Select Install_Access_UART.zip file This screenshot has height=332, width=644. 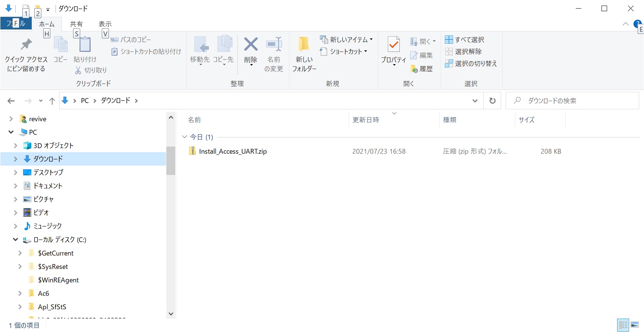[x=233, y=151]
